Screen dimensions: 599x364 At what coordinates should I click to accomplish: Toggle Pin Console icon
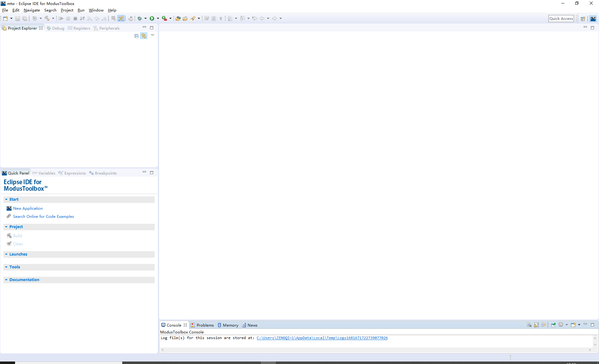[553, 325]
